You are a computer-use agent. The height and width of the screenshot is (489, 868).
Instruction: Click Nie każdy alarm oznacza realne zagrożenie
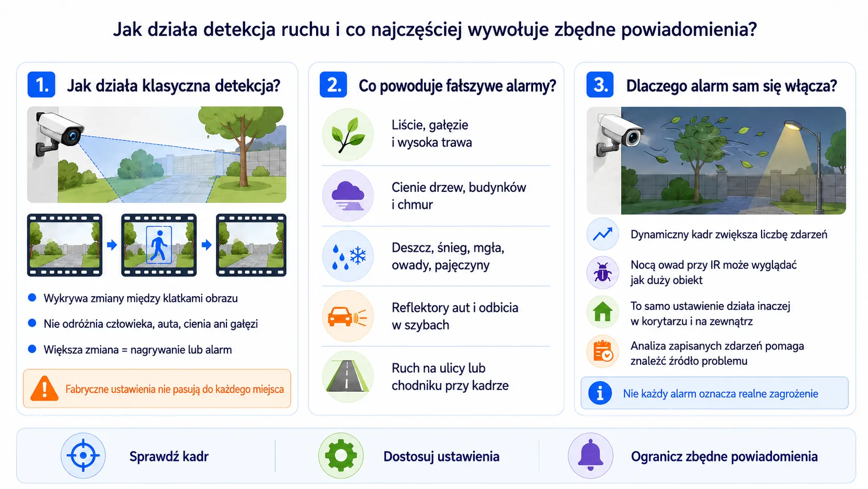coord(721,394)
